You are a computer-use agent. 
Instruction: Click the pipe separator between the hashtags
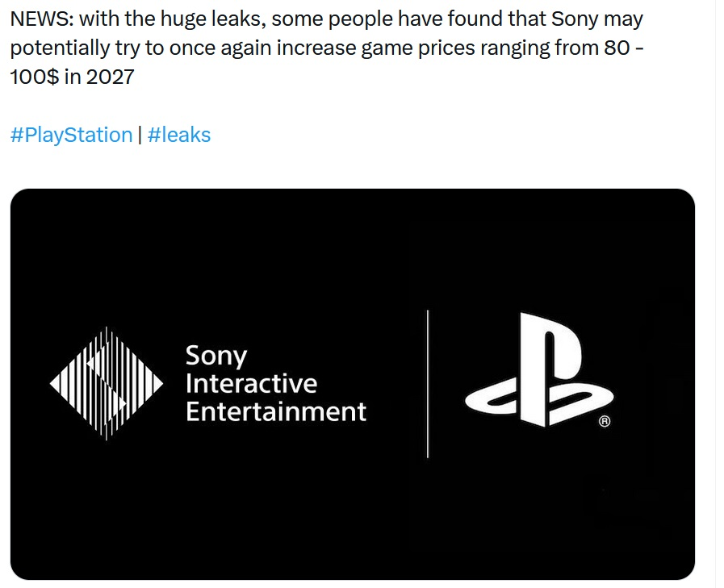click(140, 136)
